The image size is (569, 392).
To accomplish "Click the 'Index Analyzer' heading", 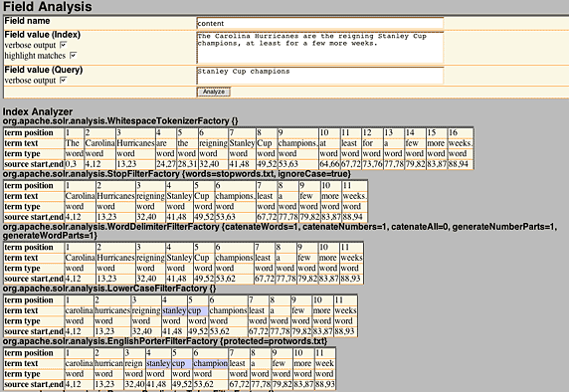I will coord(38,111).
